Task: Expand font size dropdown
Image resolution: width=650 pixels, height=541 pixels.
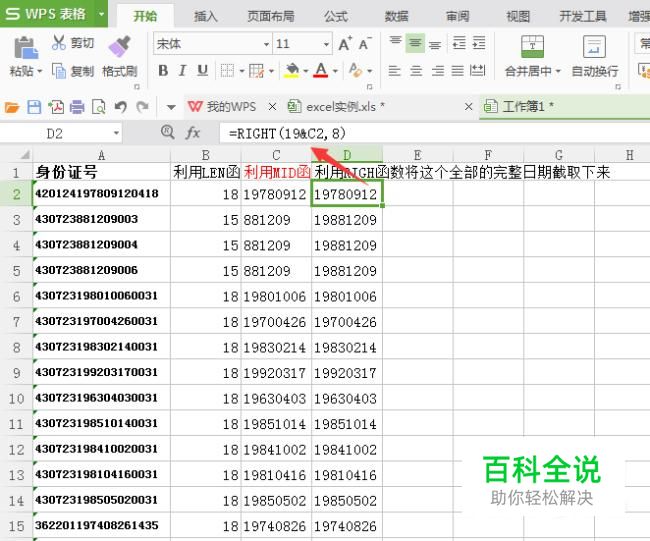Action: pos(326,44)
